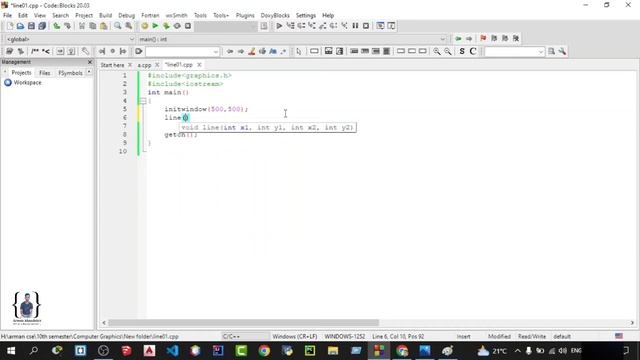Close the Management panel
The height and width of the screenshot is (360, 640).
90,62
